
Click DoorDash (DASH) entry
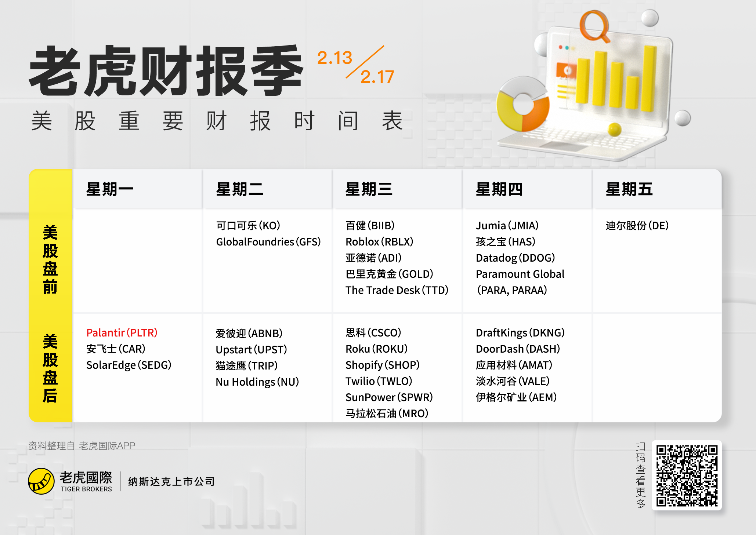pos(518,349)
